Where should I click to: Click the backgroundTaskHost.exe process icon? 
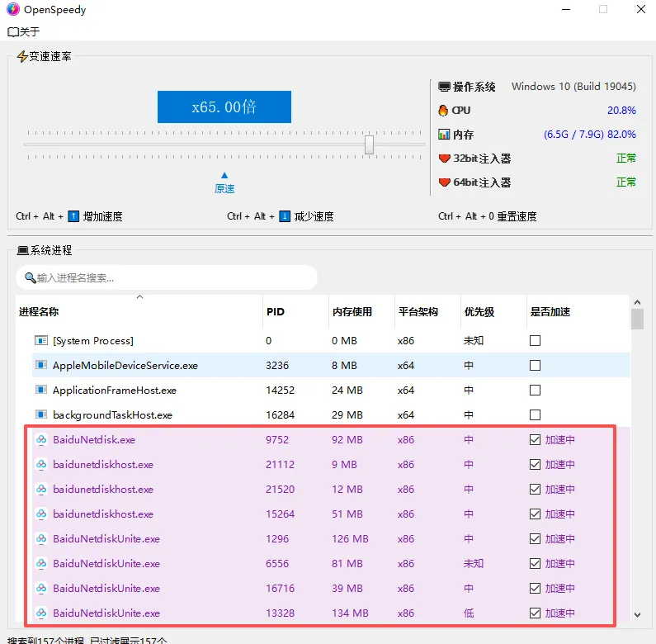click(x=41, y=414)
